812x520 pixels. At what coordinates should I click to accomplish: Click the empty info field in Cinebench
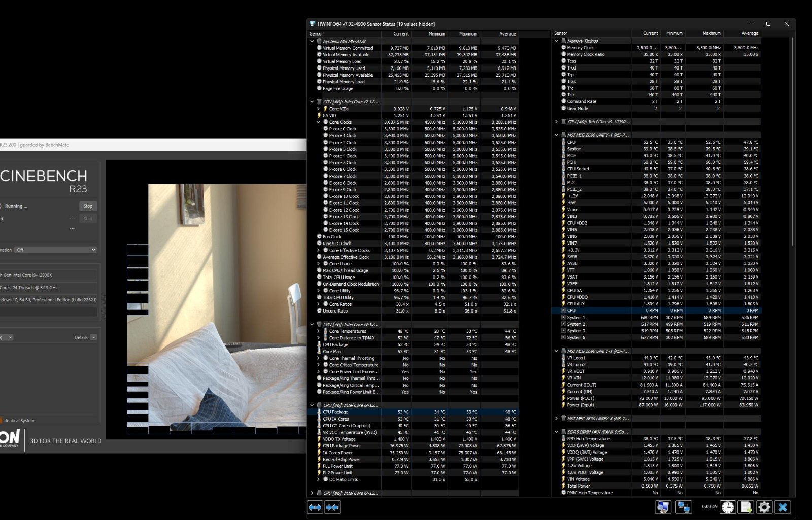49,312
